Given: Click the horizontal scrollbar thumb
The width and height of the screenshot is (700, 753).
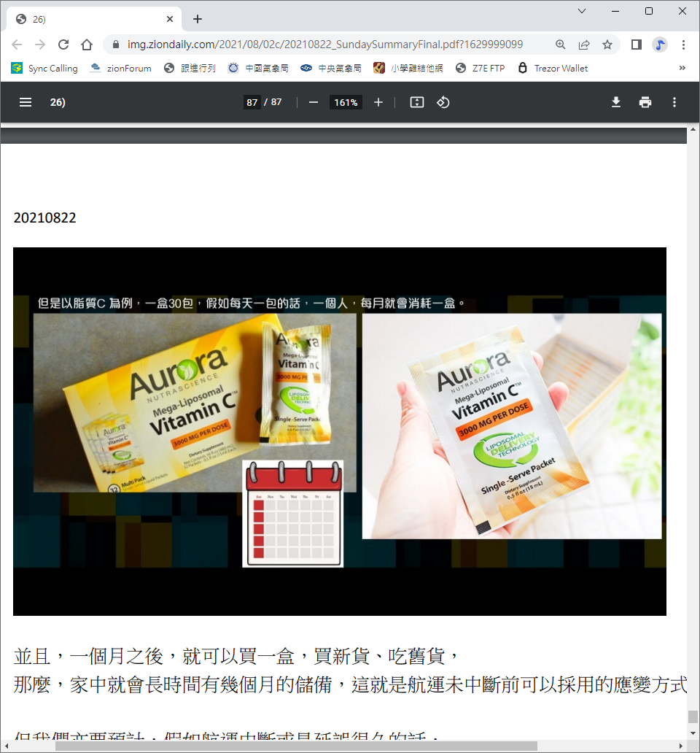Looking at the screenshot, I should click(296, 746).
